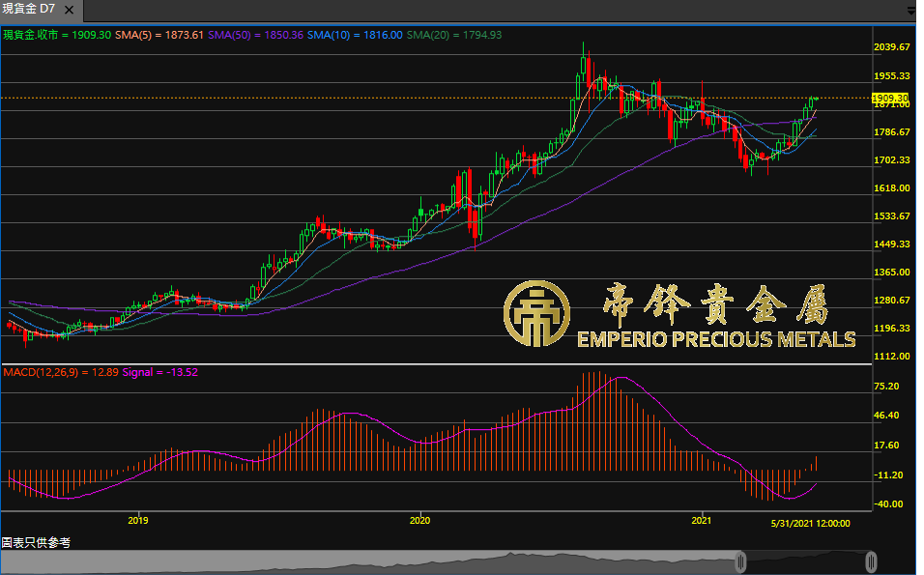The image size is (924, 575).
Task: Click the SMA(10) = 1816.00 legend label
Action: click(355, 35)
